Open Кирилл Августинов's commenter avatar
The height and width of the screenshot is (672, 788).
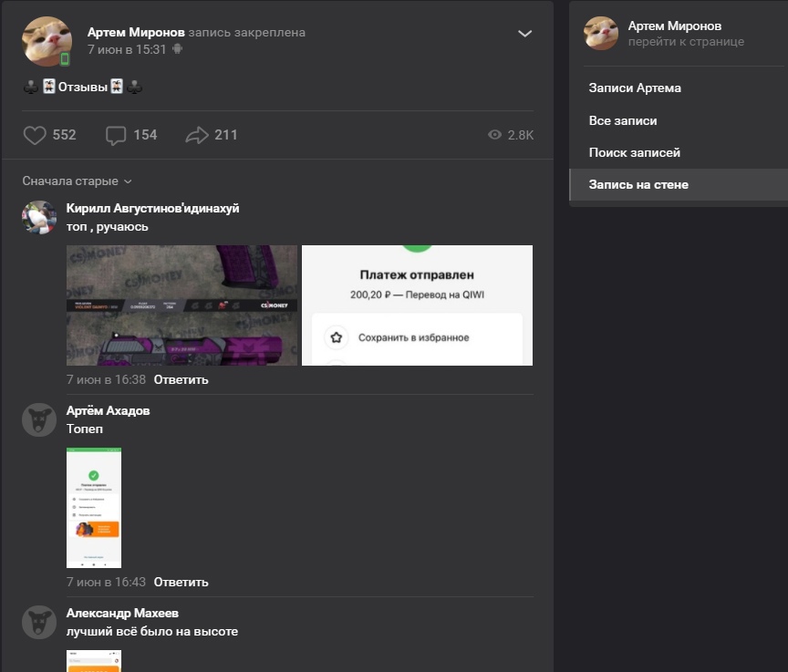[39, 218]
